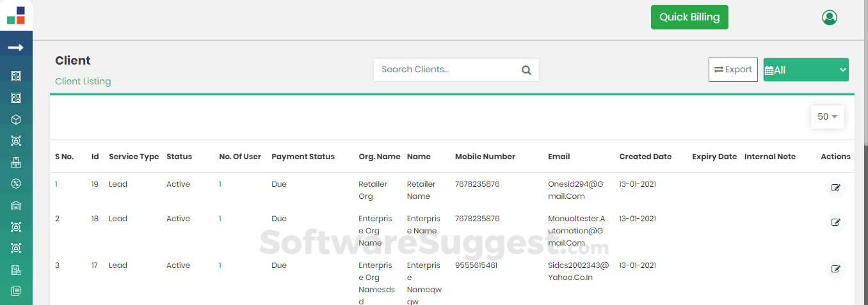Click the Quick Billing button
The height and width of the screenshot is (305, 868).
coord(689,17)
